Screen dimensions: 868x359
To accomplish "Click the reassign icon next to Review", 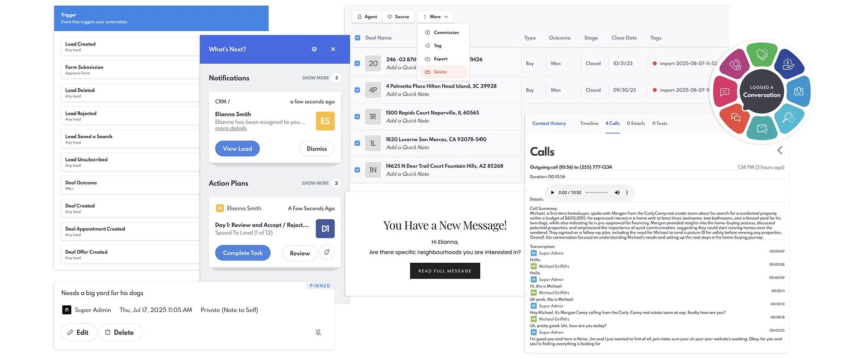I will (327, 252).
